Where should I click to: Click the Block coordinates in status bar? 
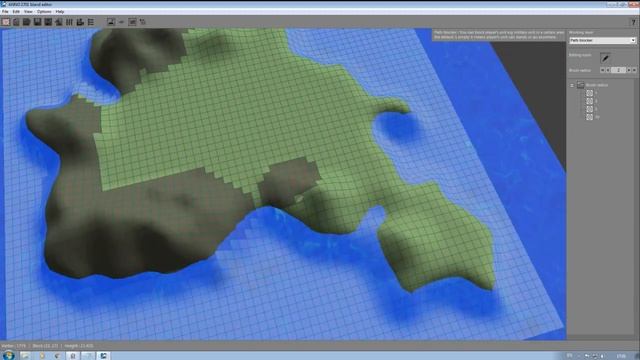coord(45,346)
